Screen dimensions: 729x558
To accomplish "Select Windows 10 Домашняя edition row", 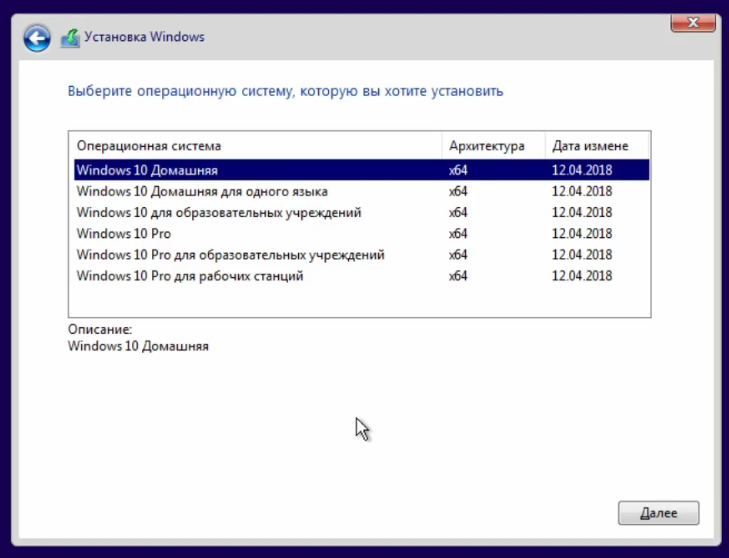I will tap(362, 170).
